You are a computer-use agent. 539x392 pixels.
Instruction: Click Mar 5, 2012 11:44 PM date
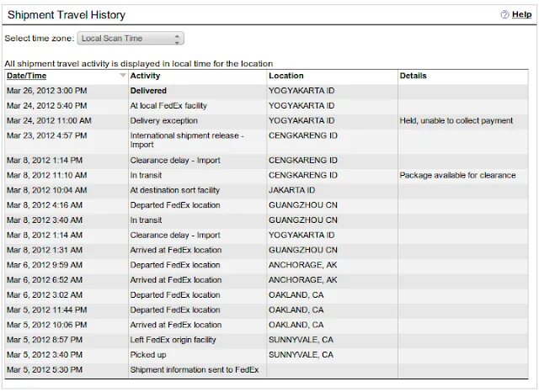[x=47, y=310]
